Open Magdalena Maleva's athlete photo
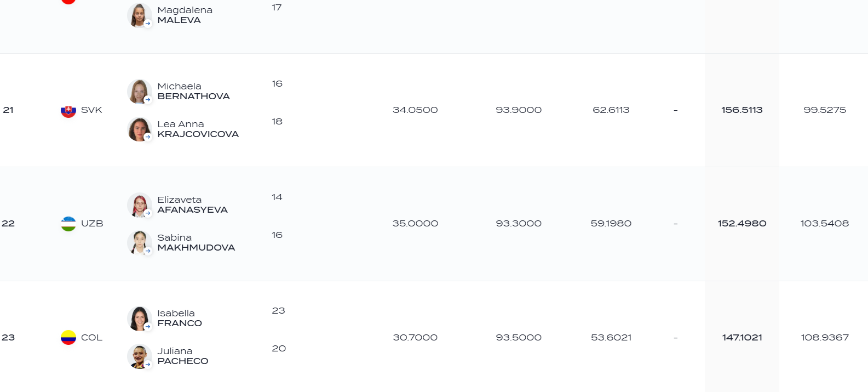Image resolution: width=868 pixels, height=392 pixels. pos(139,15)
